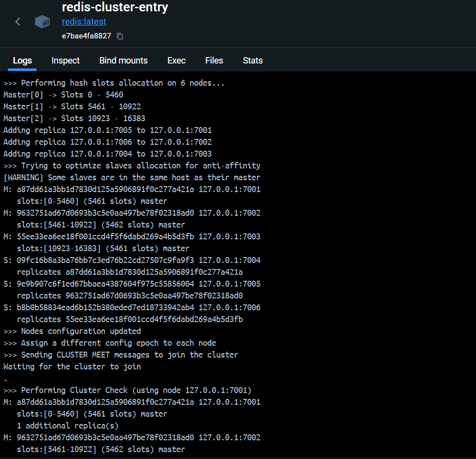Click the 'Master[1] -> Slots 5461 - 10922' line
Image resolution: width=476 pixels, height=459 pixels.
(x=72, y=107)
